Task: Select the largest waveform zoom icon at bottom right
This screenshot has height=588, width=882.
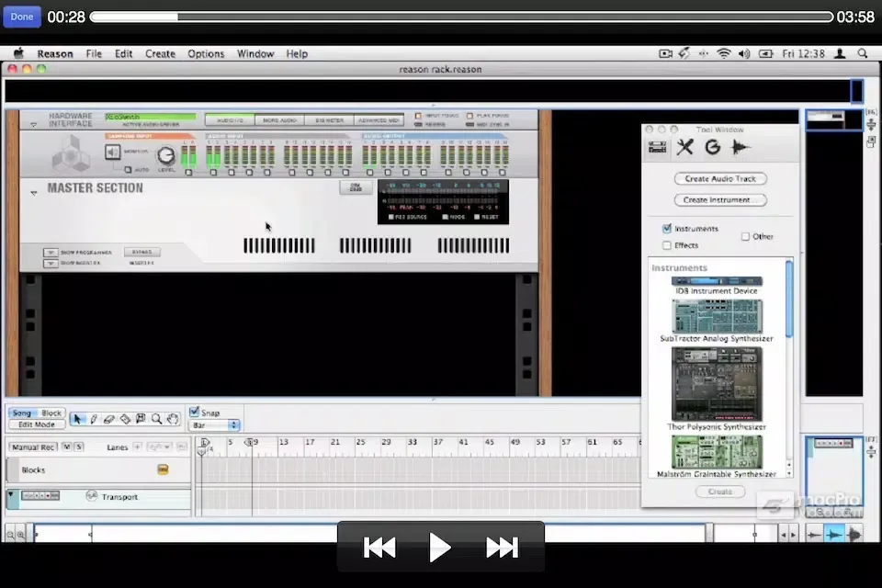Action: click(854, 535)
